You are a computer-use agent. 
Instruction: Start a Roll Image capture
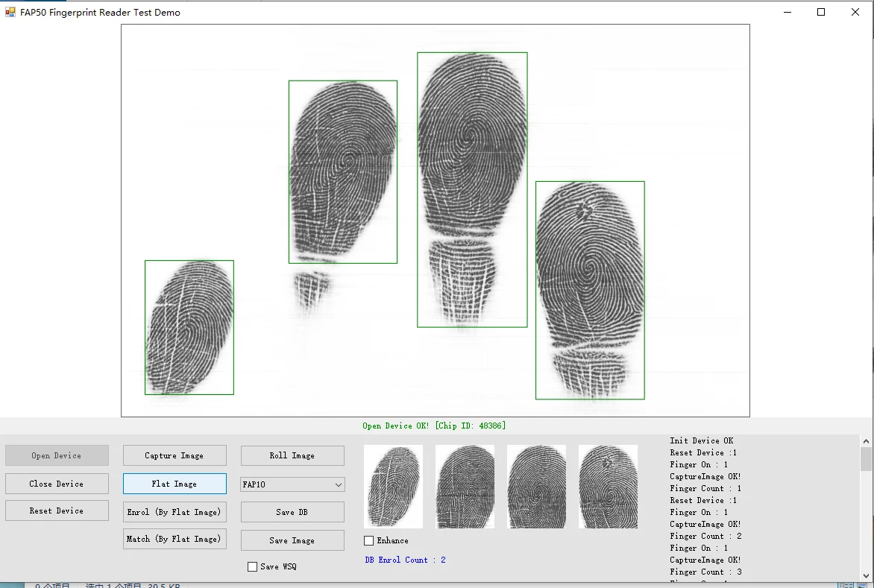coord(292,455)
